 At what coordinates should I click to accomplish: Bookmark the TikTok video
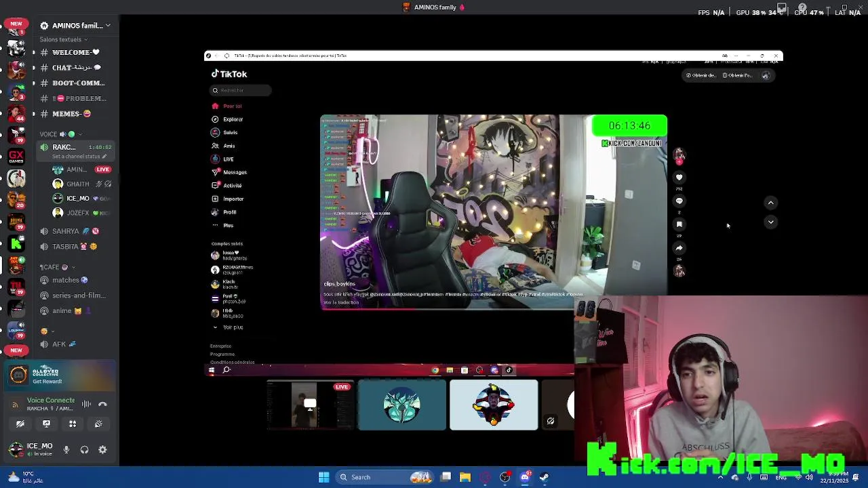[x=679, y=224]
